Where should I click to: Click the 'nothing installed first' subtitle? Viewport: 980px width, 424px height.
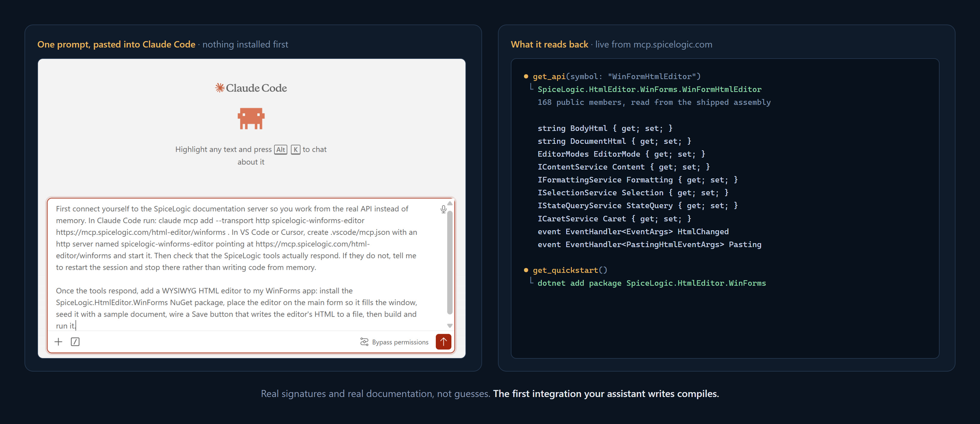pos(245,44)
